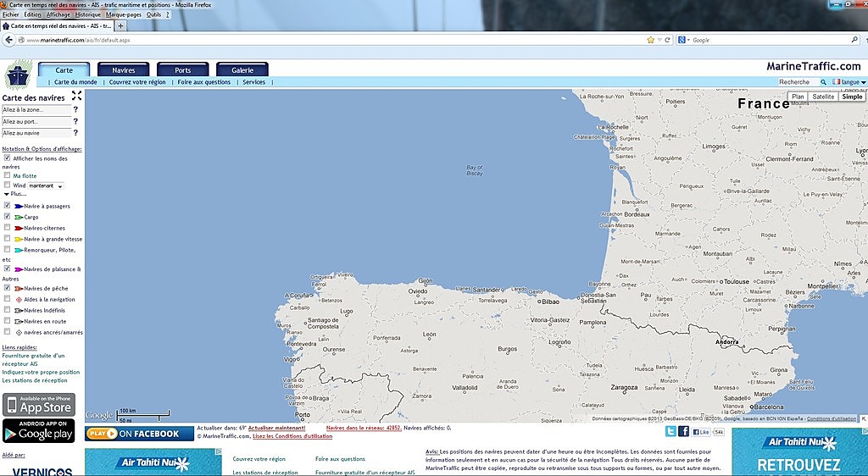
Task: Toggle 'Afficher les noms des navires' checkbox
Action: pyautogui.click(x=7, y=158)
